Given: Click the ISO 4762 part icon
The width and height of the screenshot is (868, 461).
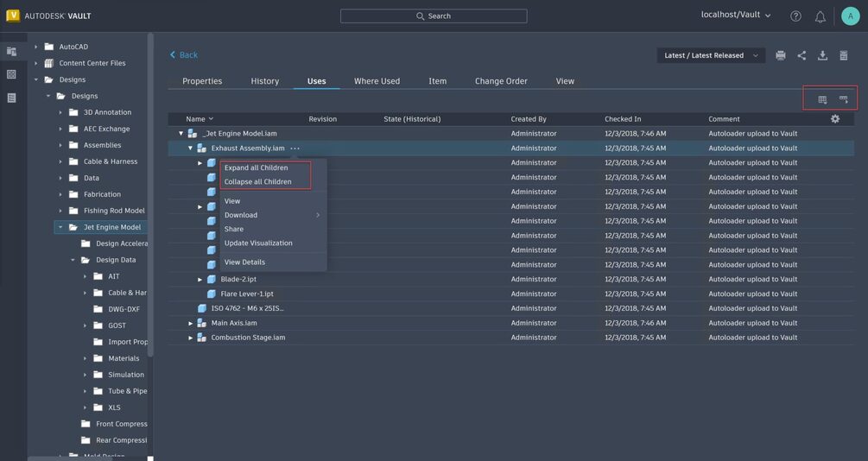Looking at the screenshot, I should pos(203,308).
